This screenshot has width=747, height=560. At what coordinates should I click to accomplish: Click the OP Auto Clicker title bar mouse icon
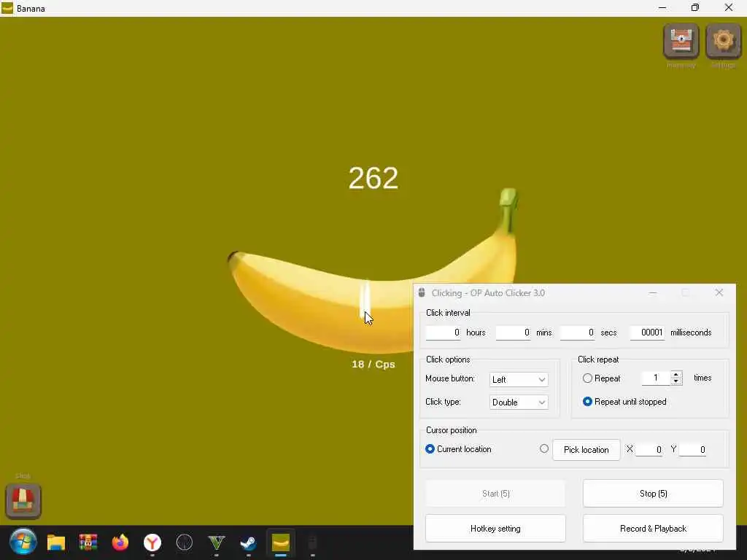(x=422, y=293)
